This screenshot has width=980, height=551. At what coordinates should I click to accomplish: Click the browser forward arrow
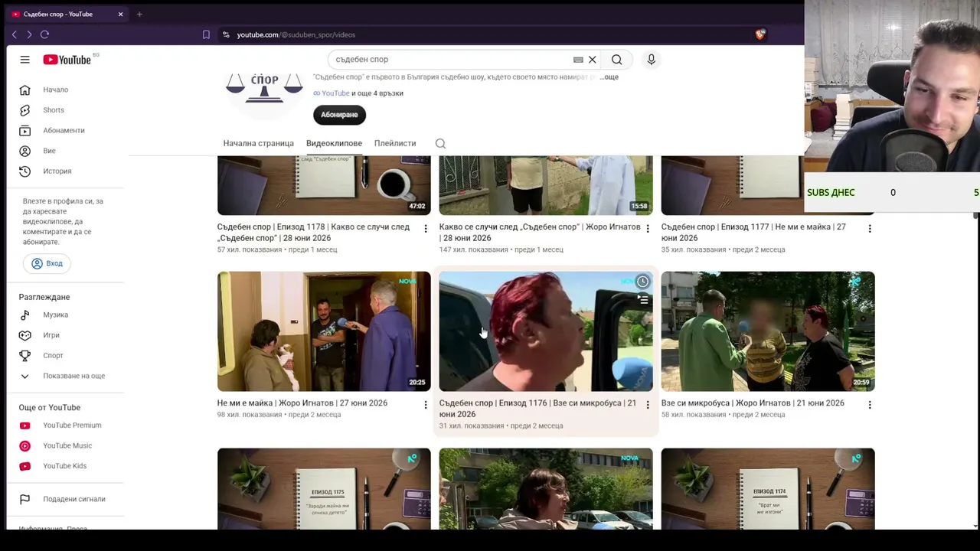(x=29, y=34)
